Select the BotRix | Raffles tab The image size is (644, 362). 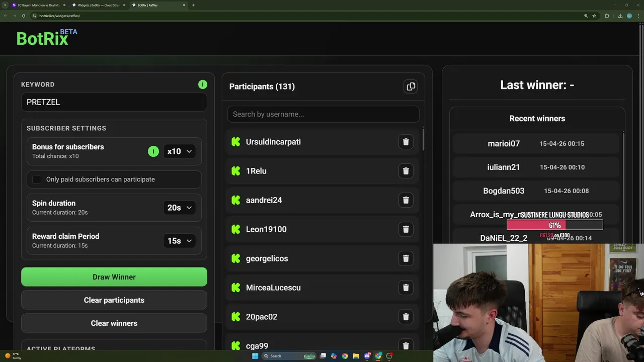tap(158, 5)
